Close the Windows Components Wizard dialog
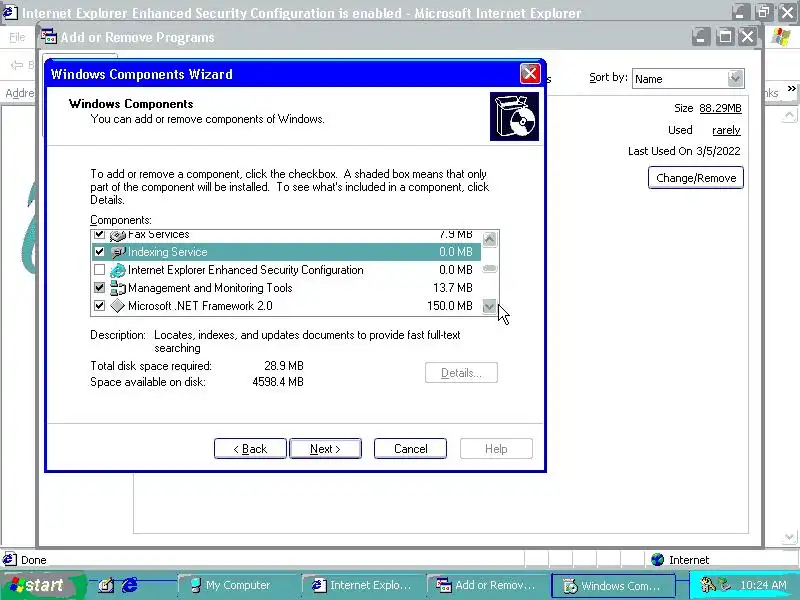The height and width of the screenshot is (600, 800). (x=530, y=74)
